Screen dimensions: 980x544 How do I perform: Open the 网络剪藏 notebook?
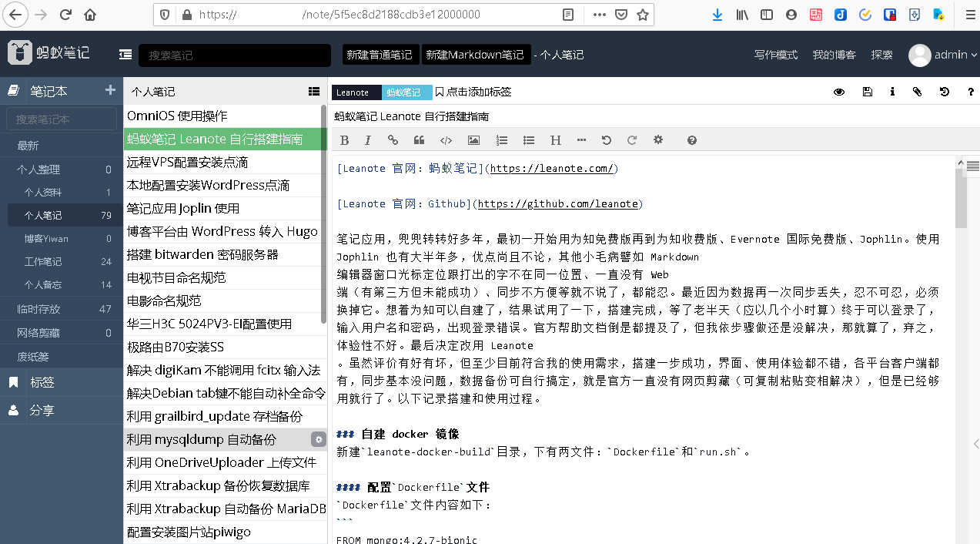62,333
